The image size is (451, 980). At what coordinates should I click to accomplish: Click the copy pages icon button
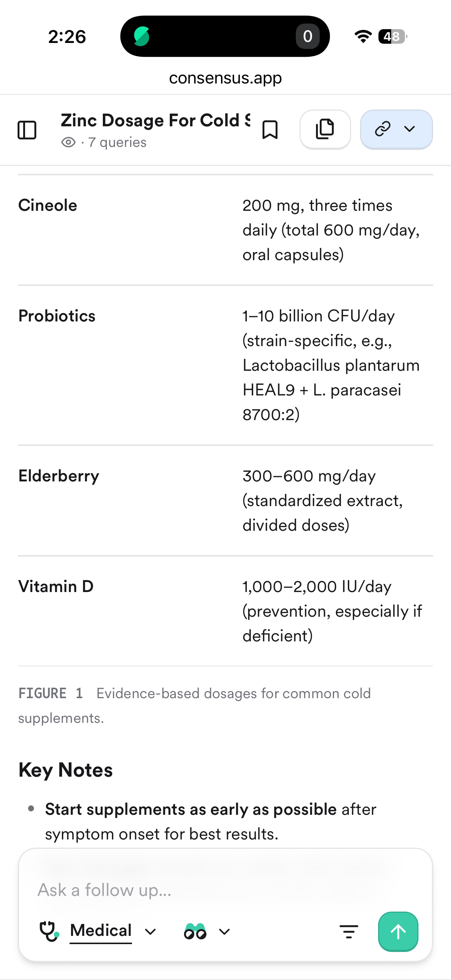point(325,129)
